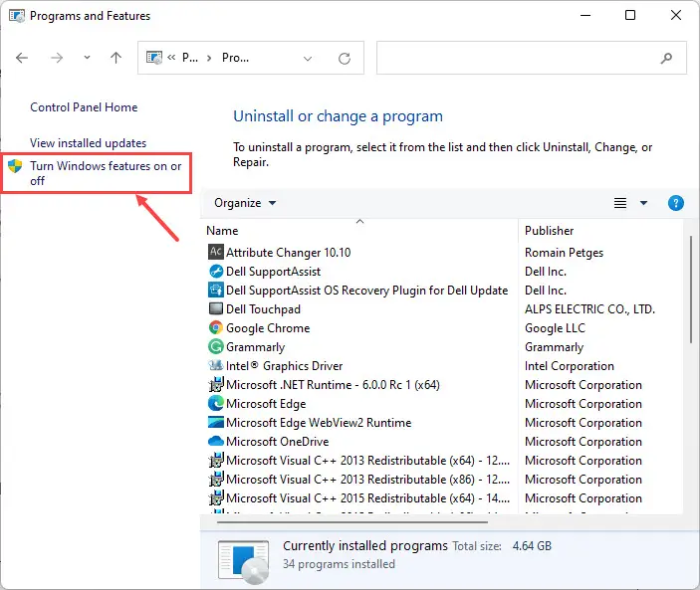The height and width of the screenshot is (590, 700).
Task: Select Microsoft .NET Runtime 6.0.0 Rc 1 name
Action: [333, 385]
